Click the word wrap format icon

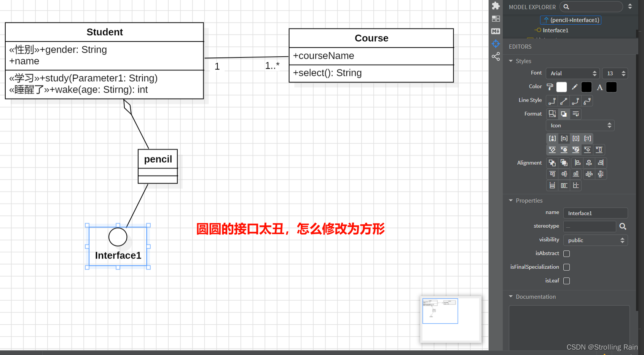coord(575,114)
